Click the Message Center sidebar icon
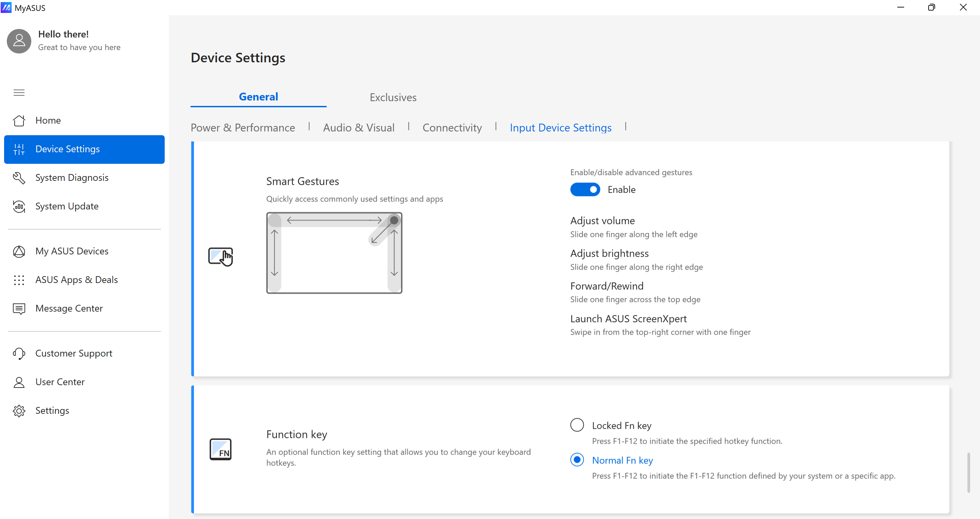 point(19,308)
